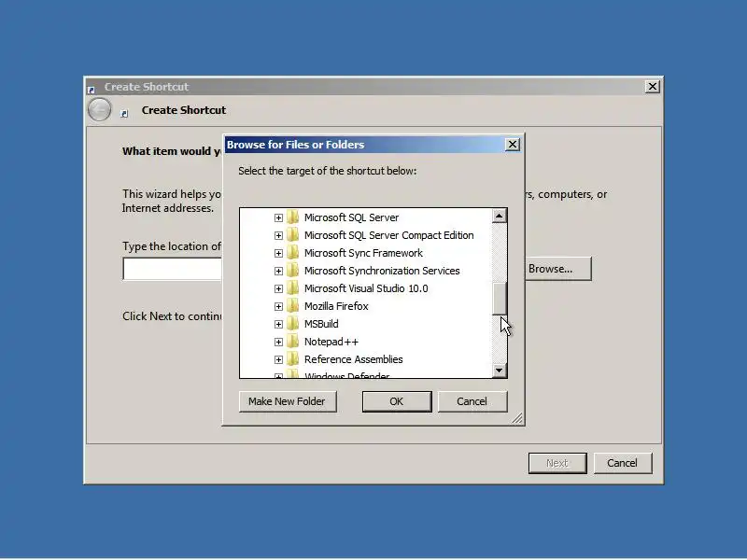Click Microsoft Synchronization Services folder icon

click(x=293, y=271)
